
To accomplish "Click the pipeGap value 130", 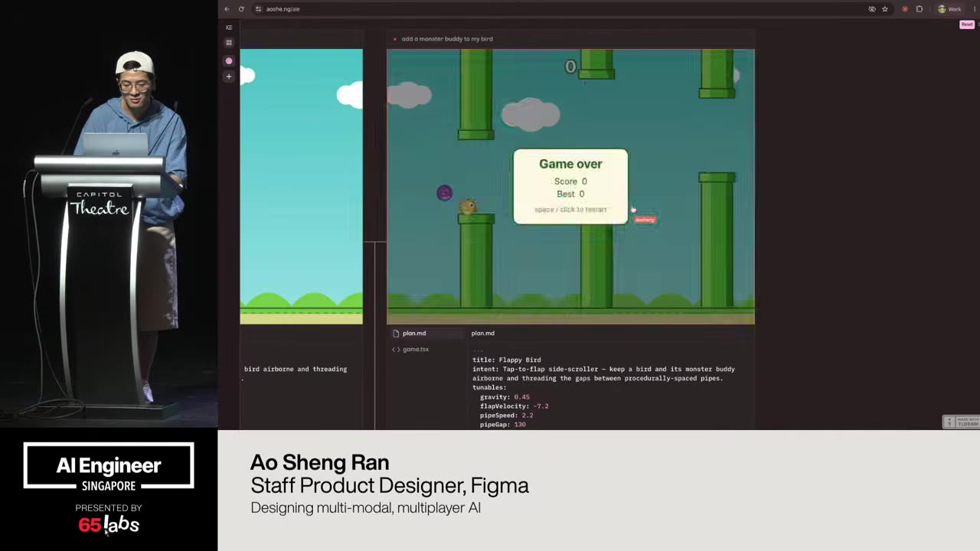I will 520,425.
